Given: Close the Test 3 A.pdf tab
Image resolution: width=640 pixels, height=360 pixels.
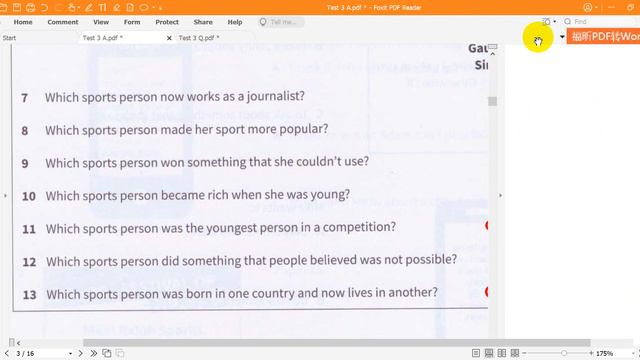Looking at the screenshot, I should click(169, 38).
